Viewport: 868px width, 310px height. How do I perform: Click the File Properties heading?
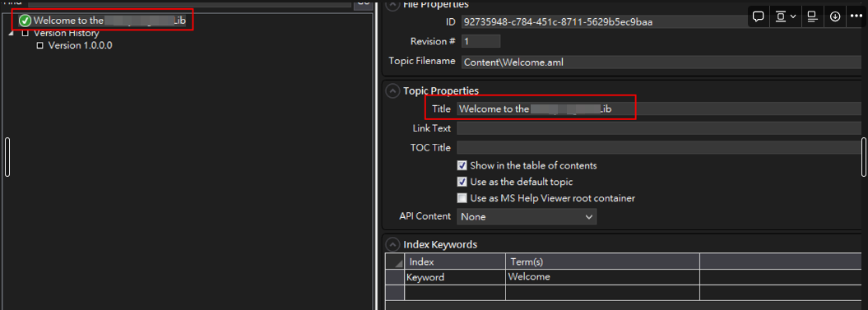coord(436,4)
